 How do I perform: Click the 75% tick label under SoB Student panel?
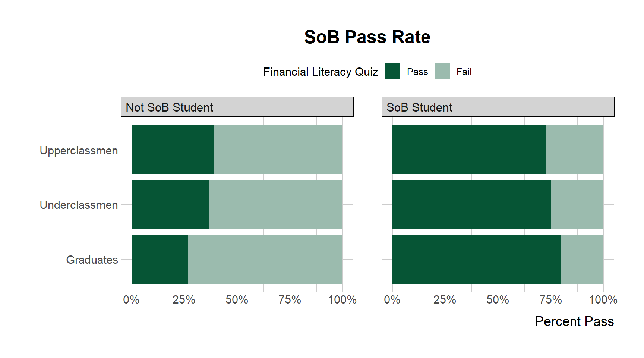tap(550, 300)
